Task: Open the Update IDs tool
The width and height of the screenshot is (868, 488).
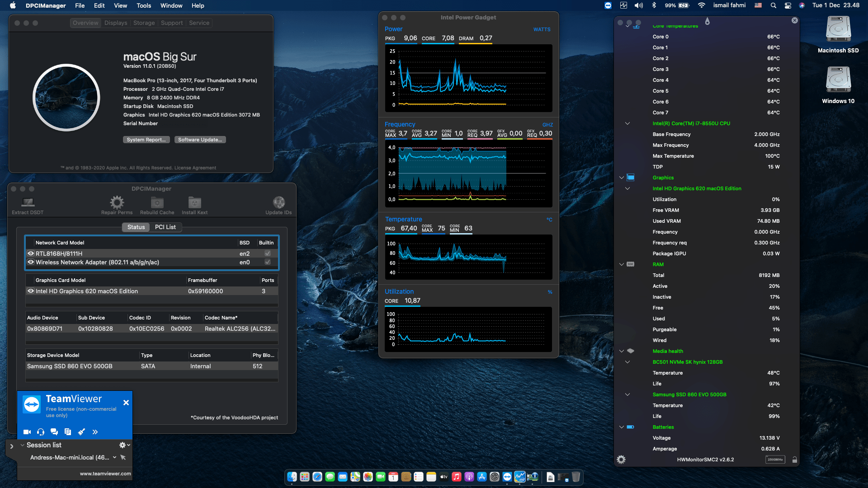Action: (x=278, y=203)
